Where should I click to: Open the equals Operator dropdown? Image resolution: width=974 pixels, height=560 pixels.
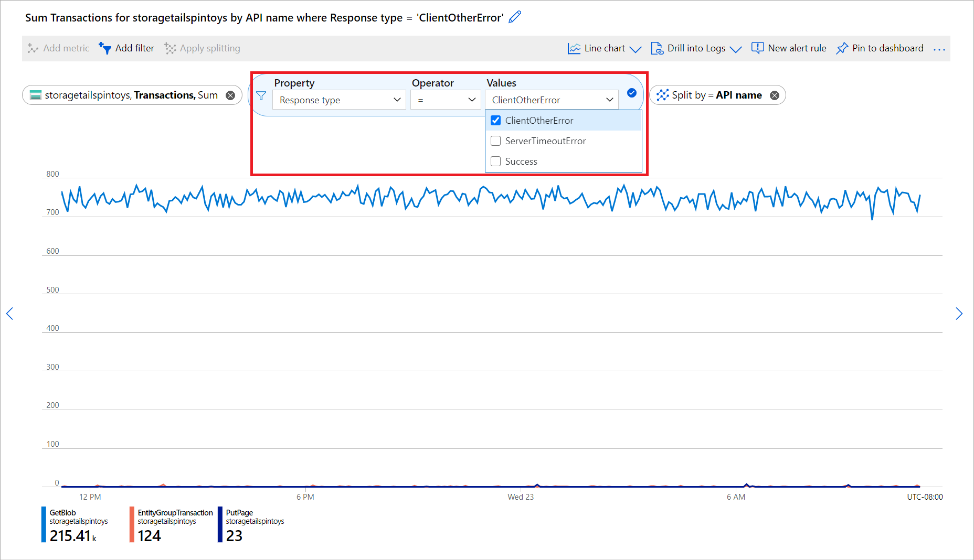tap(446, 100)
